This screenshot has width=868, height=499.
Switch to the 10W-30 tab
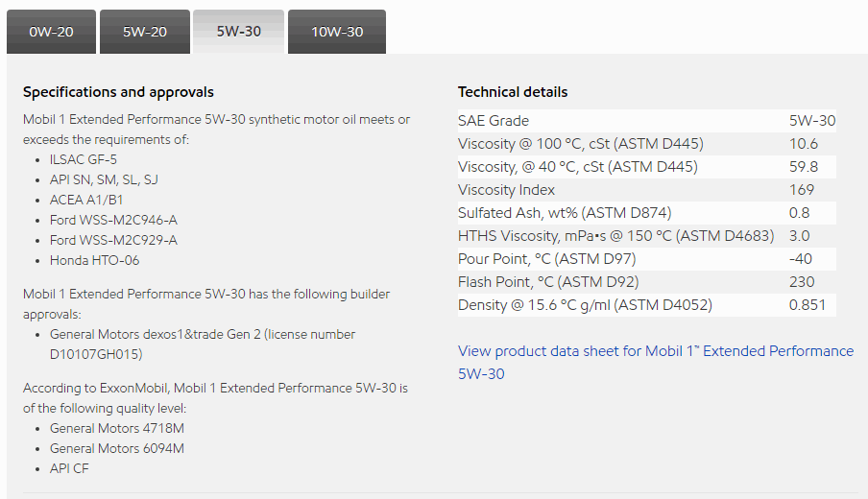click(x=337, y=32)
